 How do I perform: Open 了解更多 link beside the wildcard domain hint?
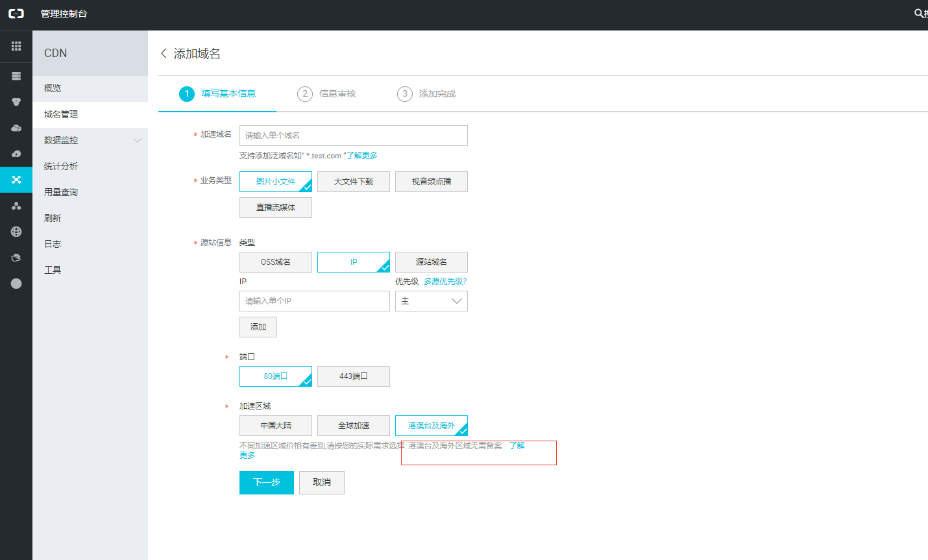[x=362, y=156]
